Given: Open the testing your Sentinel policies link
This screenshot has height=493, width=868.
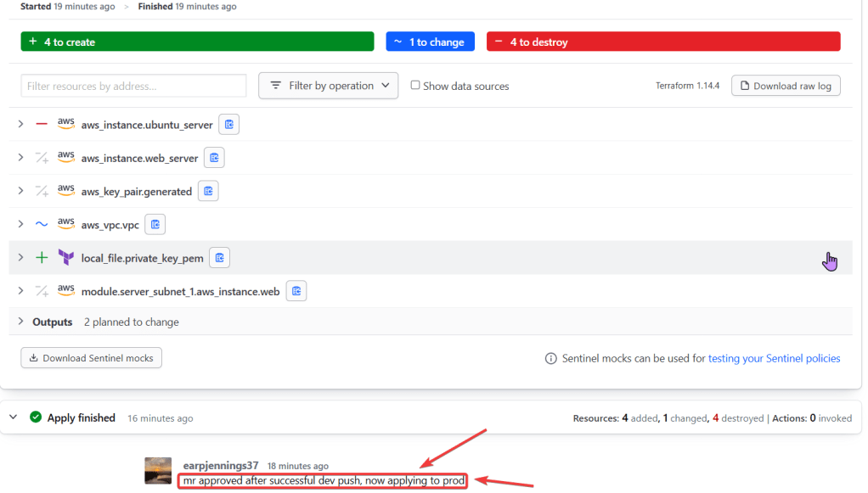Looking at the screenshot, I should [x=774, y=358].
